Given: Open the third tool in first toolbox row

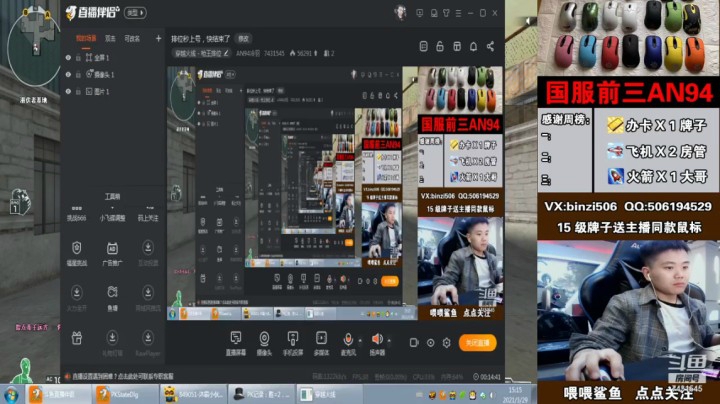Looking at the screenshot, I should point(148,214).
